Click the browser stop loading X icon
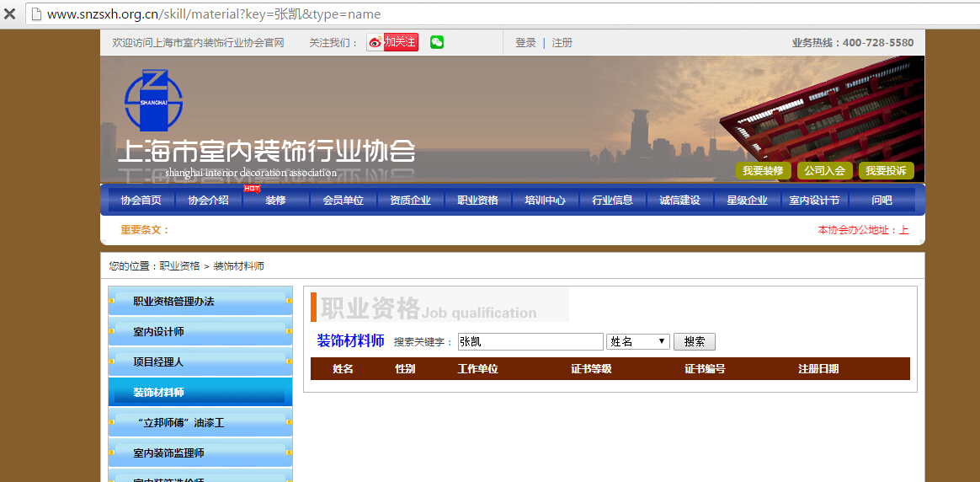Image resolution: width=980 pixels, height=482 pixels. pyautogui.click(x=10, y=14)
